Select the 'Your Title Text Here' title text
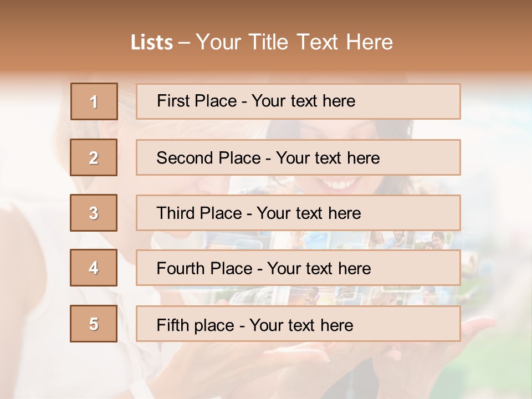 pyautogui.click(x=294, y=42)
